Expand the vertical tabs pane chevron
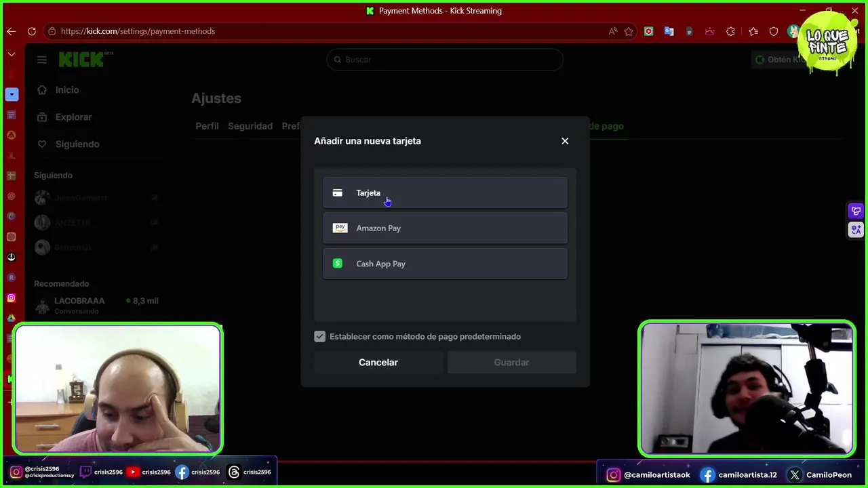 12,54
